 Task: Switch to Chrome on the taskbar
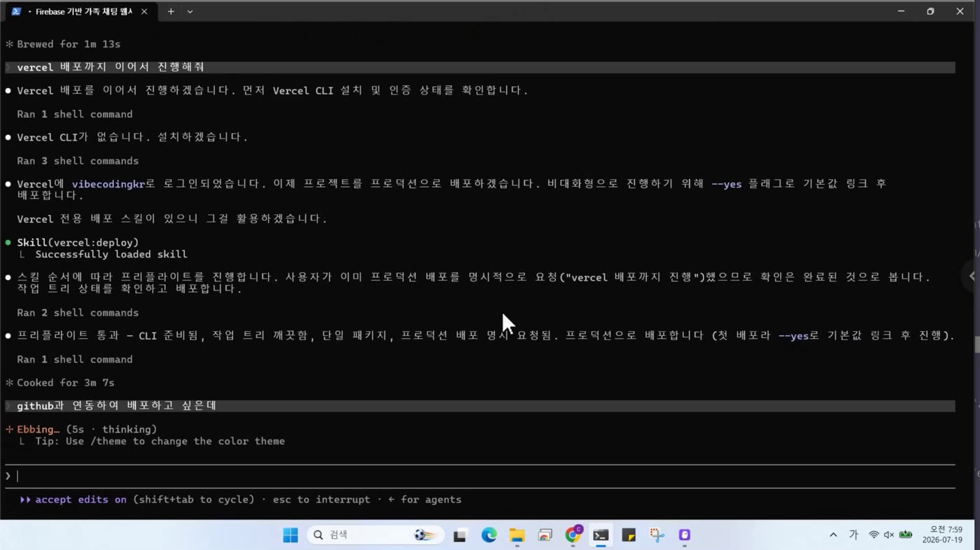[x=573, y=535]
